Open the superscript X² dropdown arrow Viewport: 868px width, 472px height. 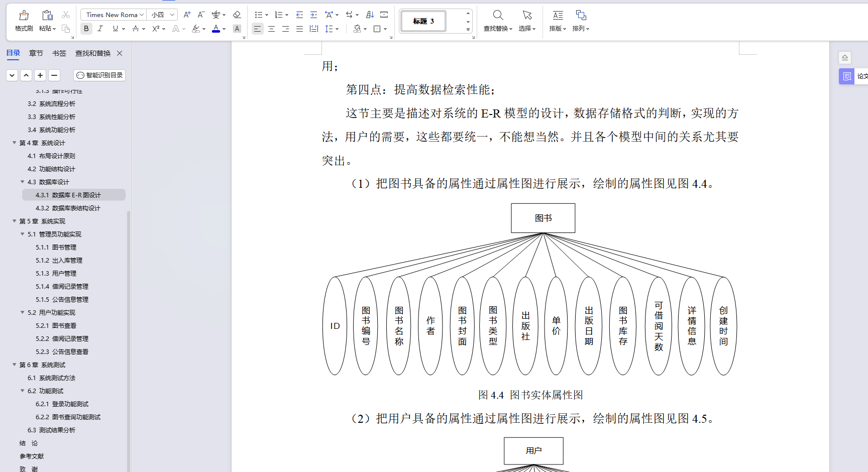[164, 29]
